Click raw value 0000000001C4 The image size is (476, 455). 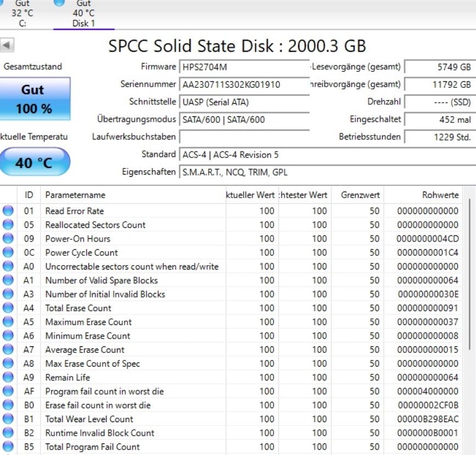428,252
